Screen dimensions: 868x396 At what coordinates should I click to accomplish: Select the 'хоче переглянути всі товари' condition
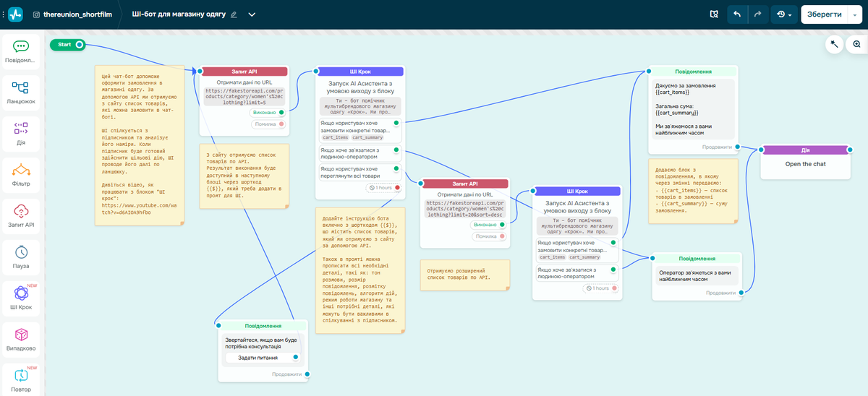coord(360,173)
